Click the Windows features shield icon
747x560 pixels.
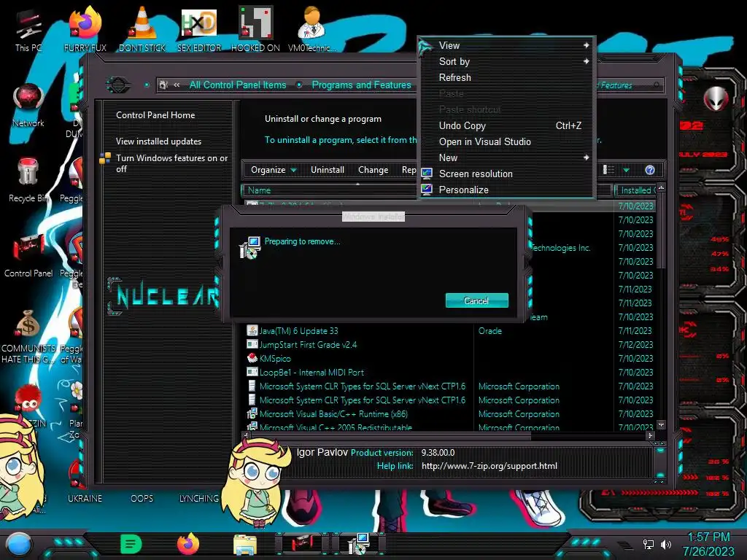click(x=105, y=158)
